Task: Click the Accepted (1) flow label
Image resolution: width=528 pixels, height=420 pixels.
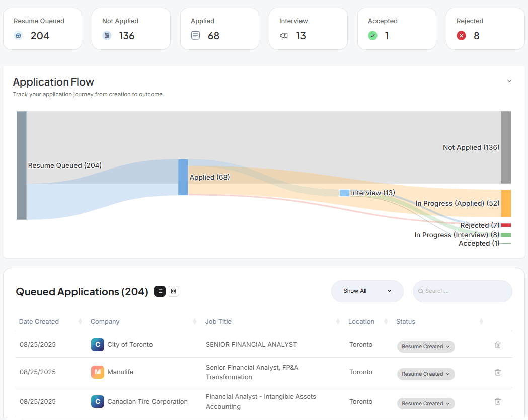Action: click(479, 243)
